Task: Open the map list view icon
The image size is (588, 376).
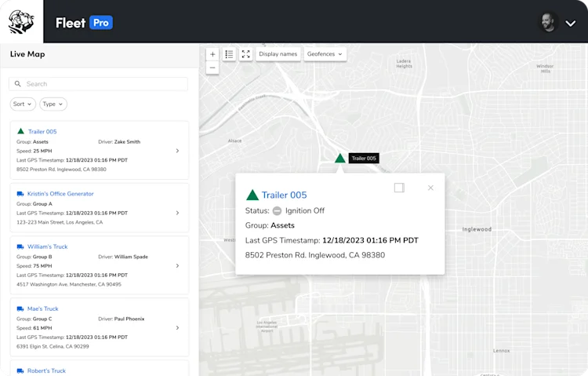Action: click(229, 54)
